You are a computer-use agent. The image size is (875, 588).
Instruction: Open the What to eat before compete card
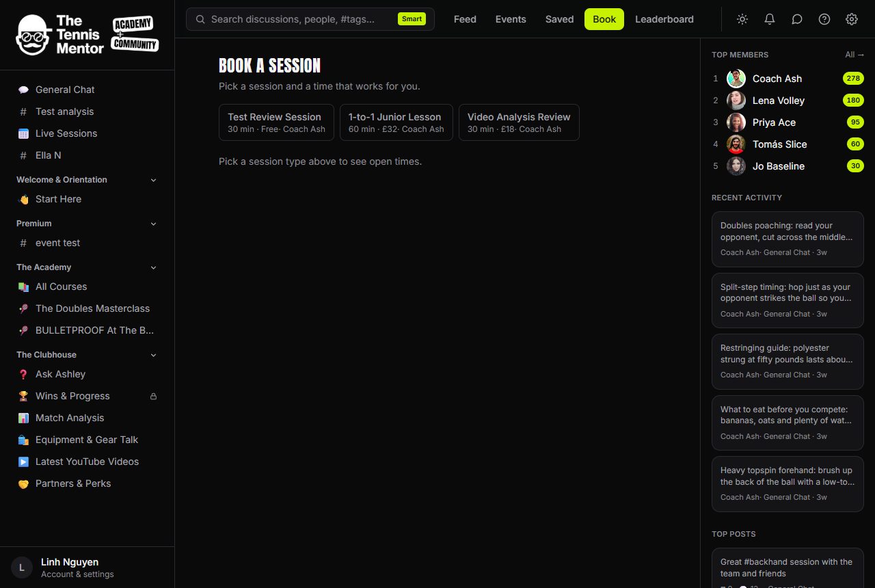[x=787, y=423]
